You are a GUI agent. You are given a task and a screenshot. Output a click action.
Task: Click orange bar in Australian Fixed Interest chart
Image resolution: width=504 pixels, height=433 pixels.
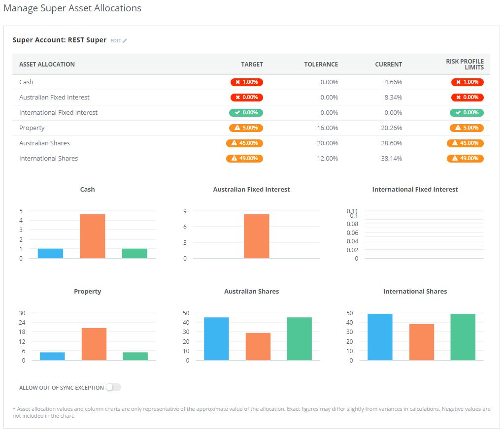point(256,236)
